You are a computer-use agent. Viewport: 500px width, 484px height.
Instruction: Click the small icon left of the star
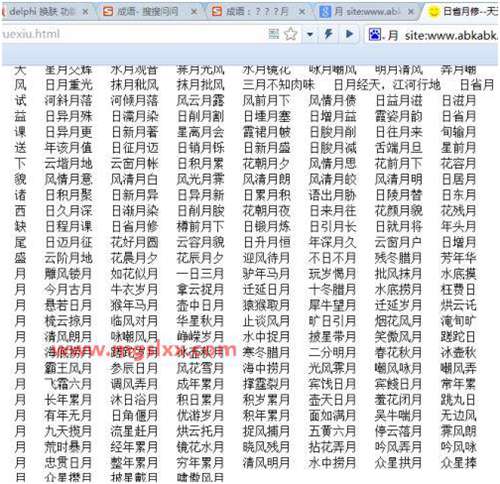tap(274, 33)
